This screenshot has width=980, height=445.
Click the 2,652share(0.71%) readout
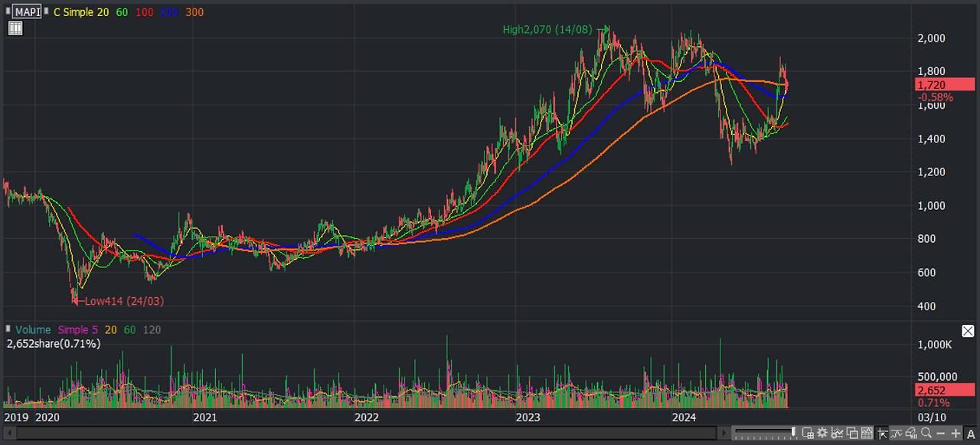point(53,344)
